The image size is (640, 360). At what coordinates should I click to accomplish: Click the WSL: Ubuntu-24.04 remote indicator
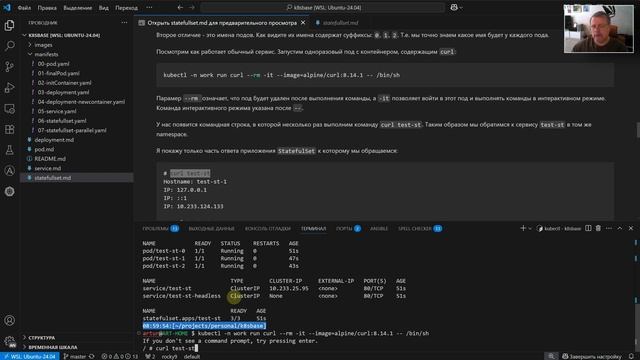29,356
